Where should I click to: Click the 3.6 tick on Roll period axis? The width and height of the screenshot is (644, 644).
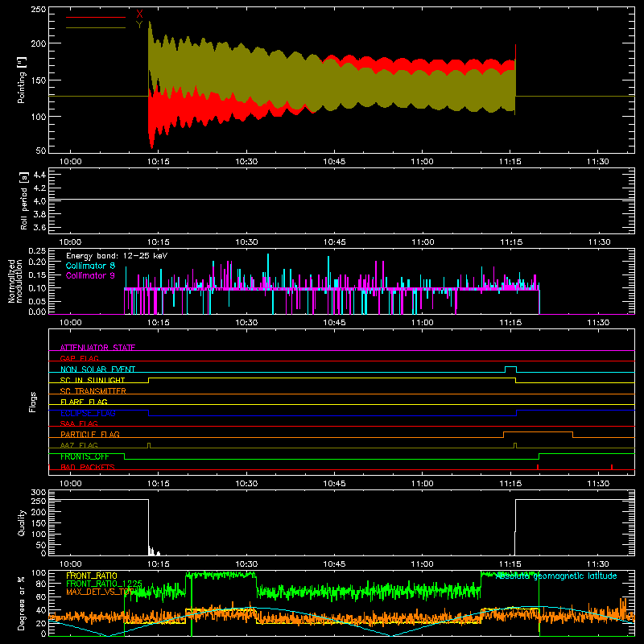39,227
